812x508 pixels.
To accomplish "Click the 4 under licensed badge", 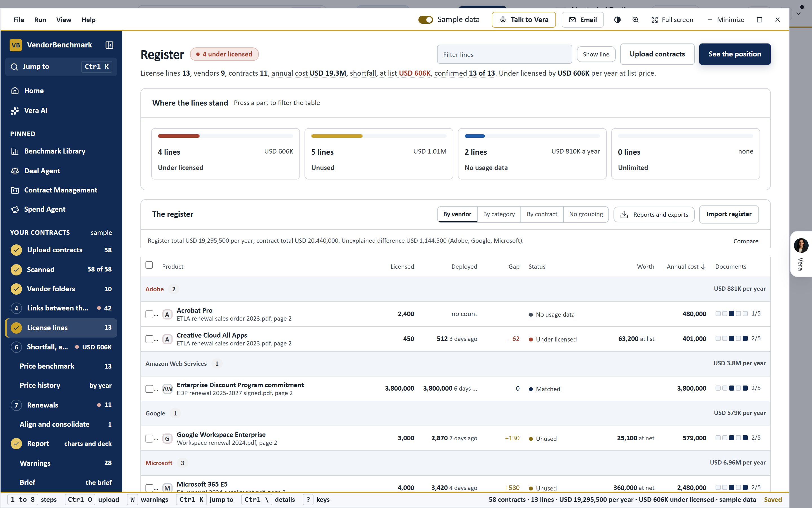I will pyautogui.click(x=224, y=54).
